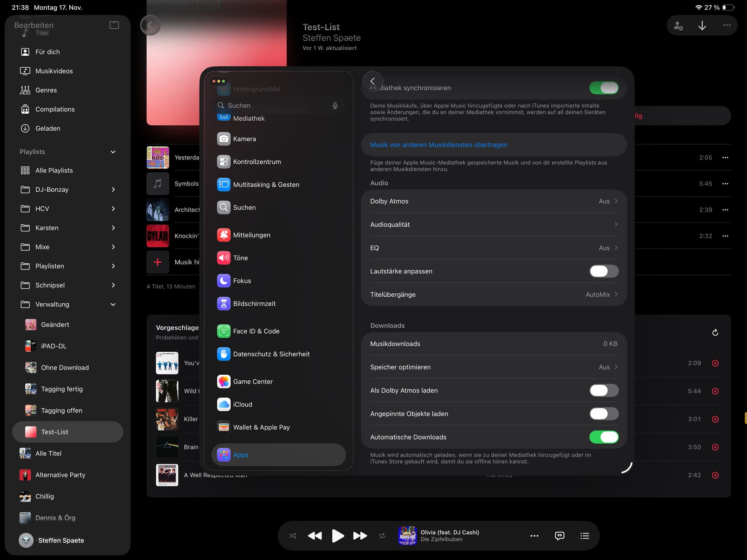The image size is (747, 560).
Task: Click the refresh icon for suggested songs
Action: (x=715, y=332)
